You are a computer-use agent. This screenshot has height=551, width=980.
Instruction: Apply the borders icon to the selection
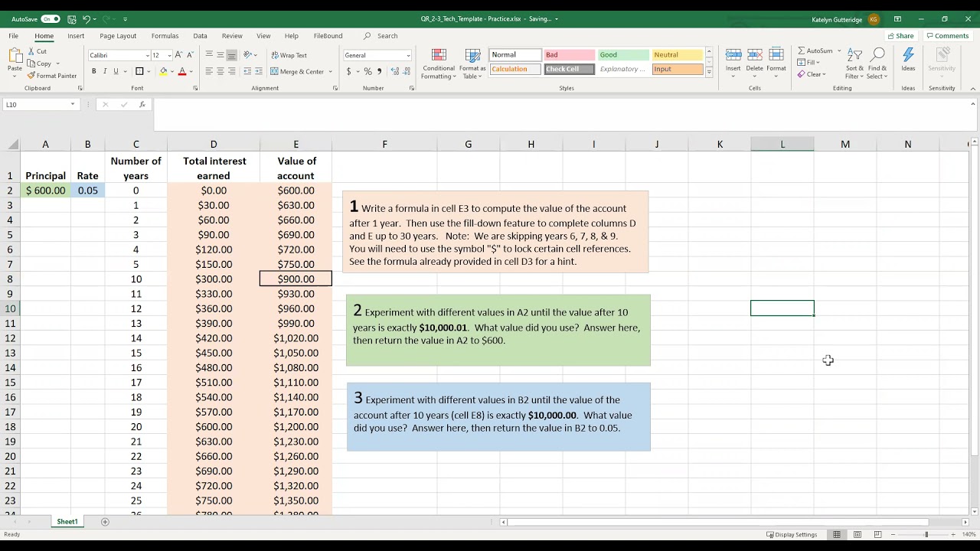[x=139, y=71]
